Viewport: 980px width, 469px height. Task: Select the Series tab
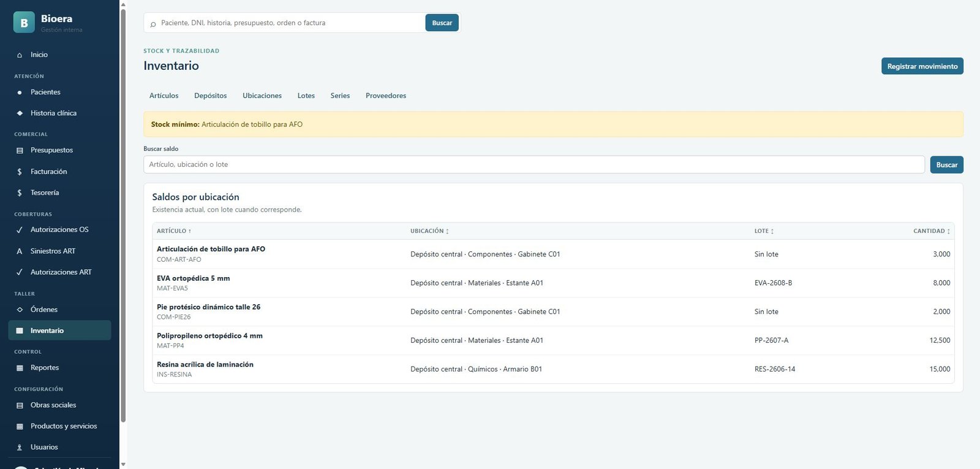[340, 96]
